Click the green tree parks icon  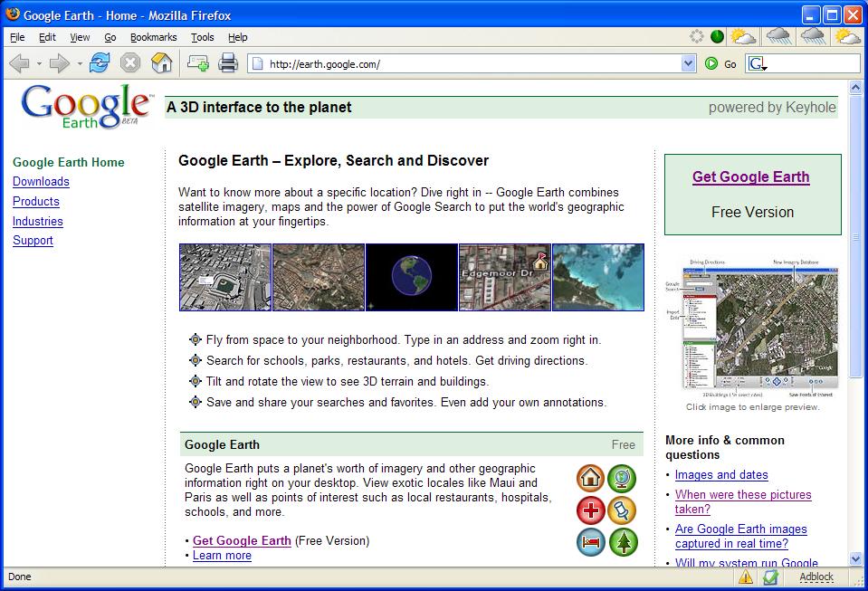[x=623, y=542]
